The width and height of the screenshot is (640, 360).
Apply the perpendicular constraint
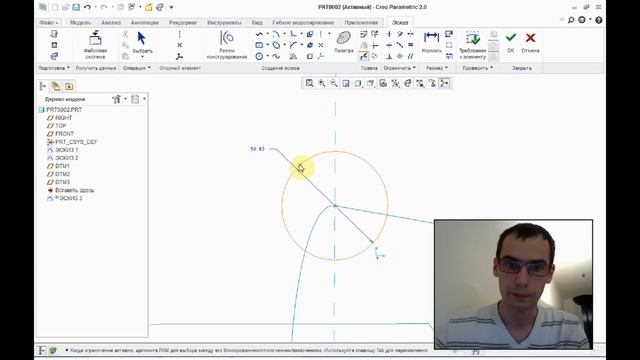click(389, 56)
